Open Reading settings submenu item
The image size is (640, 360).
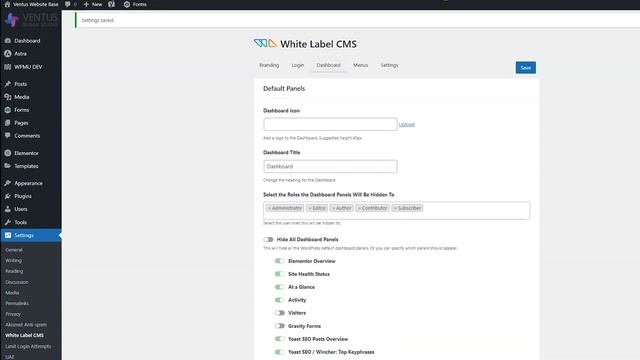[x=14, y=271]
